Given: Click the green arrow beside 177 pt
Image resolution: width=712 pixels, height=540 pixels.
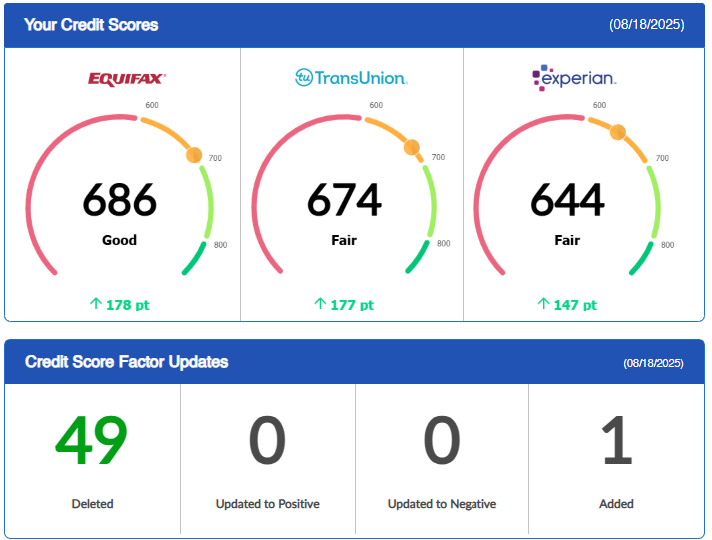Looking at the screenshot, I should [320, 304].
